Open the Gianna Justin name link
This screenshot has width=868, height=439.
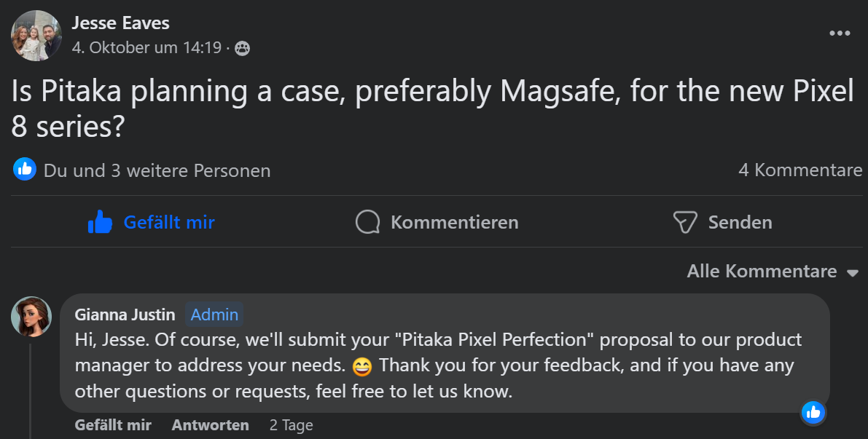coord(125,315)
